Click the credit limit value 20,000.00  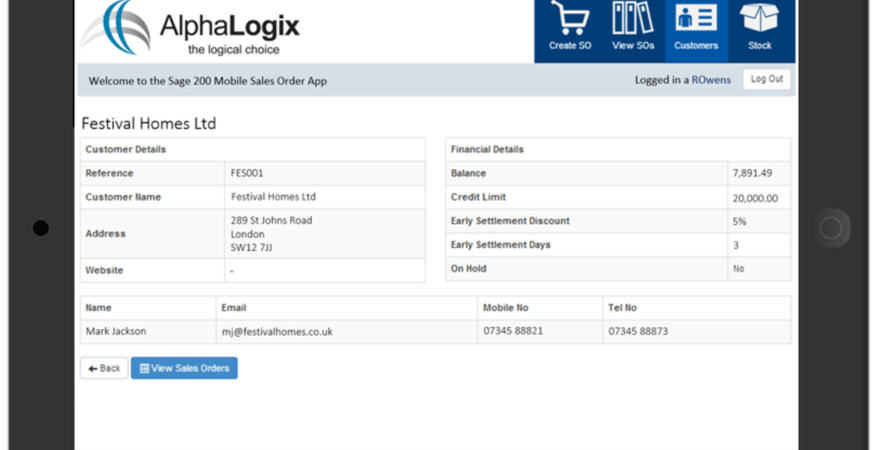[x=755, y=198]
